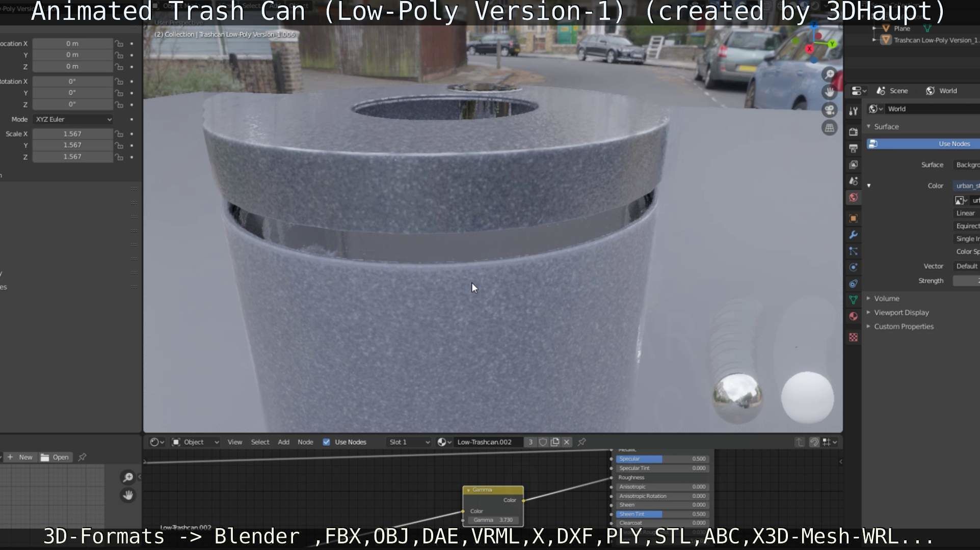Toggle Use Nodes checkbox in node editor
Viewport: 980px width, 550px height.
coord(326,442)
